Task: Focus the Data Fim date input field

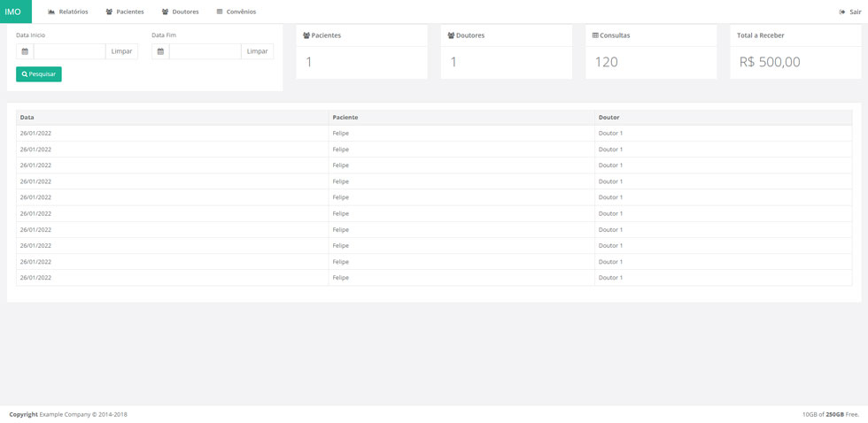Action: tap(205, 51)
